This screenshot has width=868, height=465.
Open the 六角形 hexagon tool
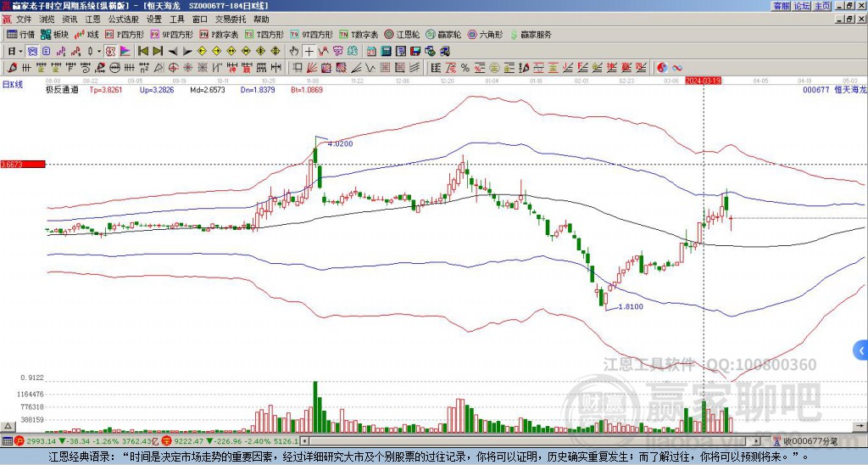click(x=485, y=34)
